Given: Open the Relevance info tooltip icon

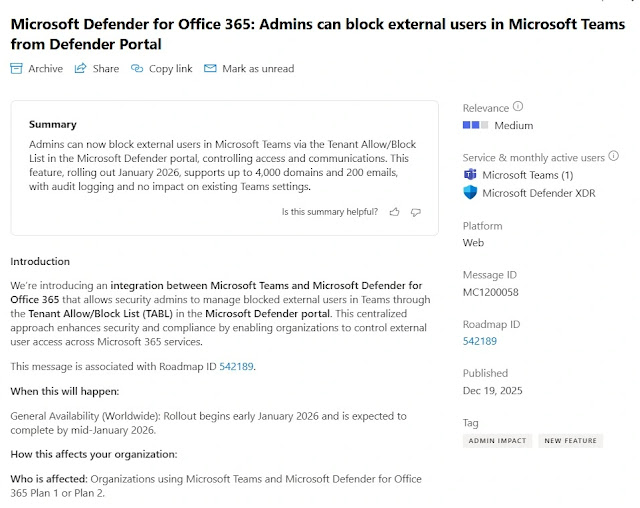Looking at the screenshot, I should point(518,106).
